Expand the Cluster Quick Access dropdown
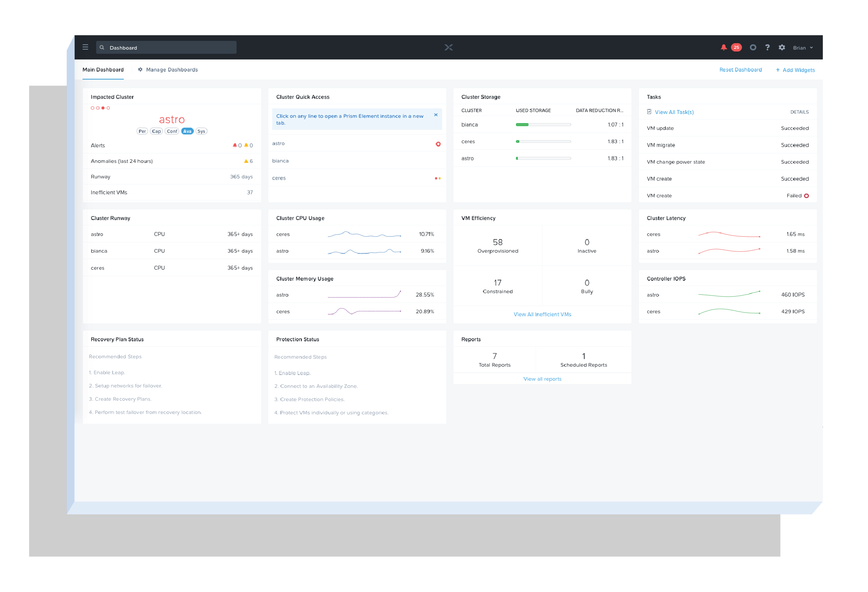The width and height of the screenshot is (868, 592). tap(303, 97)
